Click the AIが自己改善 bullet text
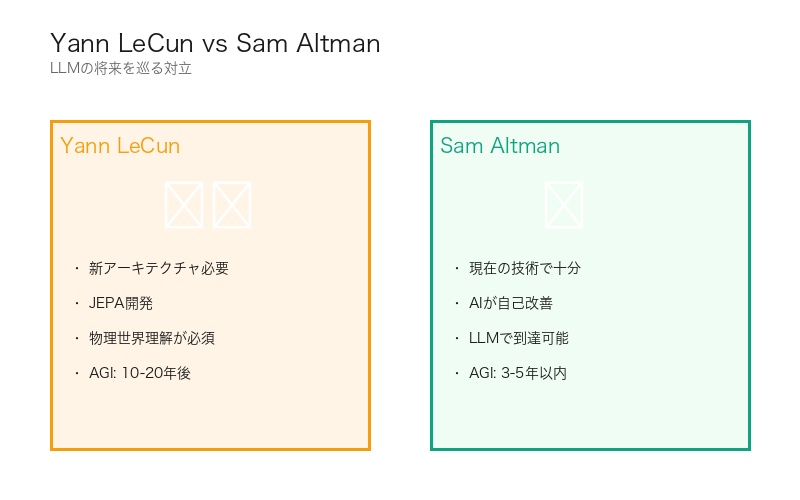The height and width of the screenshot is (500, 800). pyautogui.click(x=511, y=303)
